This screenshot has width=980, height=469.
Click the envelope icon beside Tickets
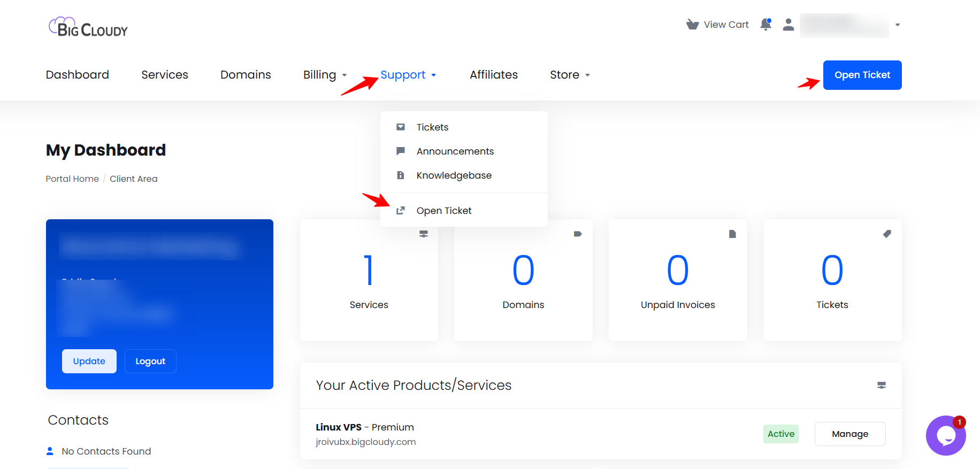(x=401, y=127)
